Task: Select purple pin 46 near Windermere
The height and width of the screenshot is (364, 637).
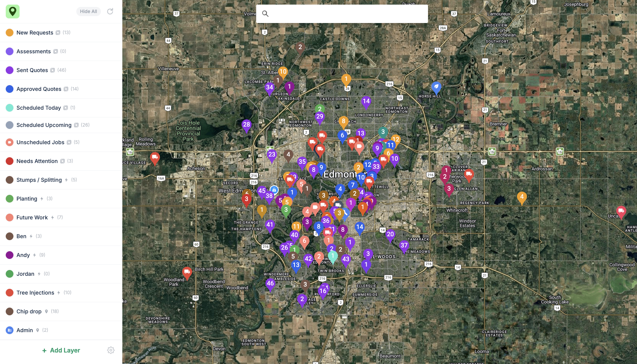Action: pyautogui.click(x=270, y=285)
